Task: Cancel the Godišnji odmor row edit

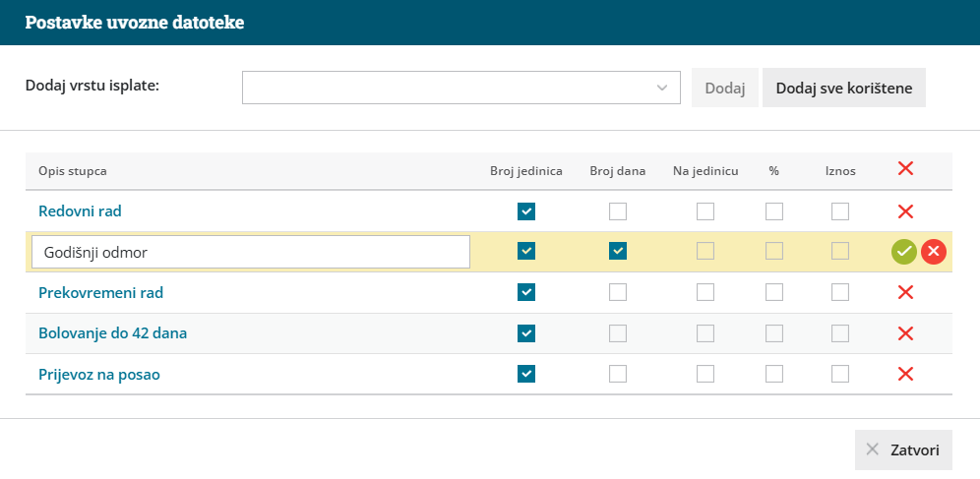Action: click(934, 252)
